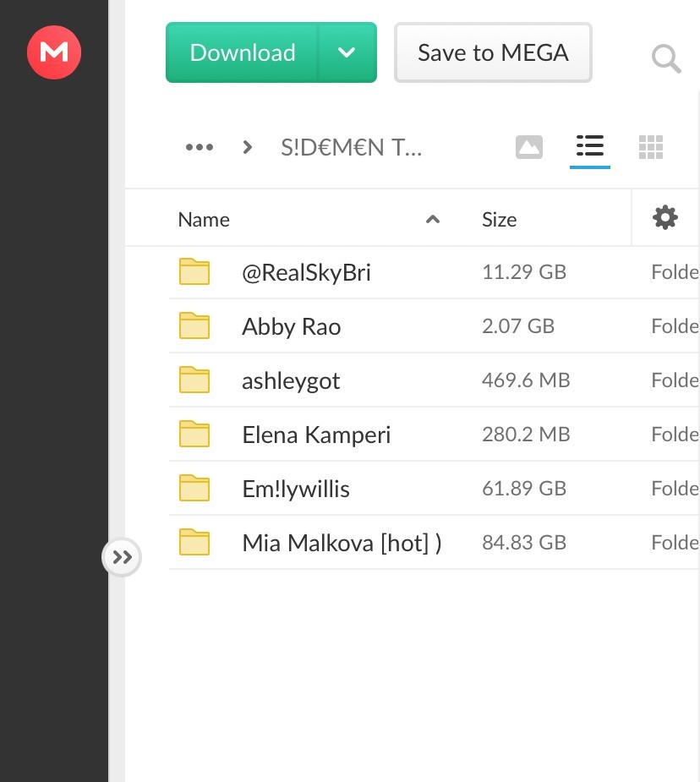
Task: Click the Download button
Action: [242, 52]
